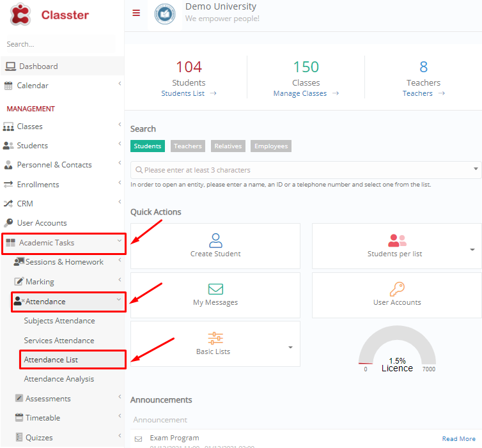Expand the Marking chevron
482x448 pixels.
click(120, 280)
